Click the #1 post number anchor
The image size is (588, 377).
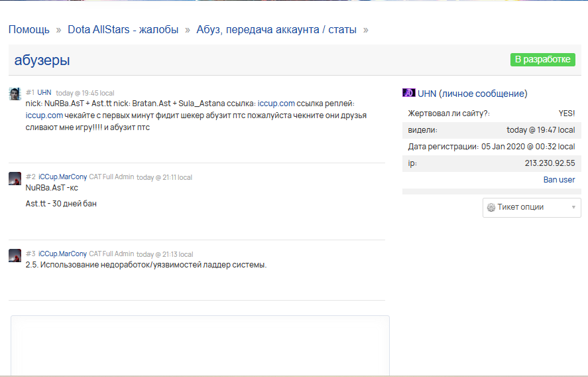[30, 92]
